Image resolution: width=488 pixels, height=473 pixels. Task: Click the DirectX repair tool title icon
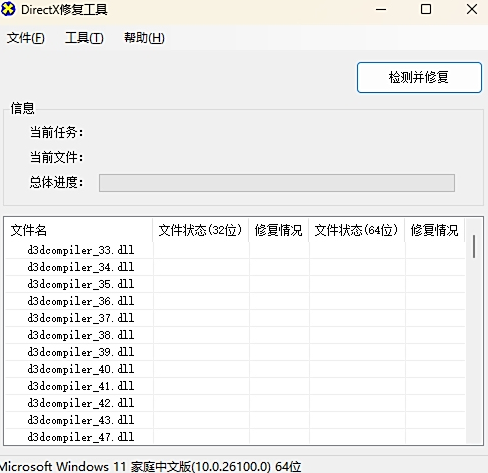(x=8, y=9)
